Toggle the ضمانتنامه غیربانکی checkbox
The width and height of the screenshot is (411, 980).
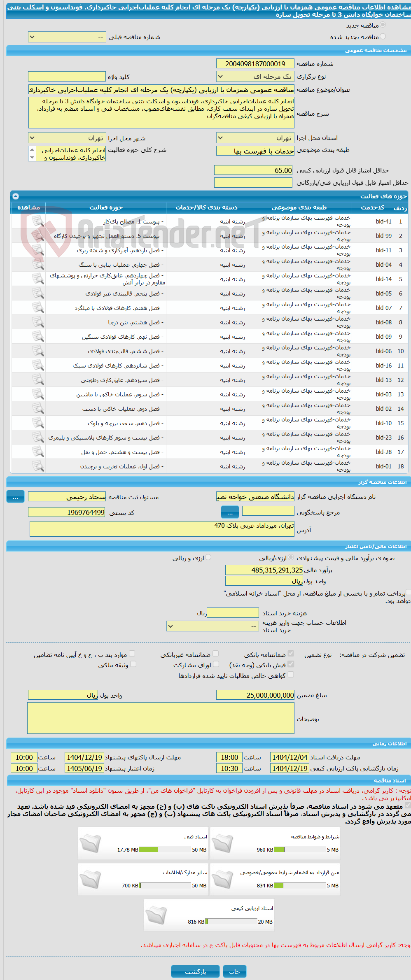[215, 654]
